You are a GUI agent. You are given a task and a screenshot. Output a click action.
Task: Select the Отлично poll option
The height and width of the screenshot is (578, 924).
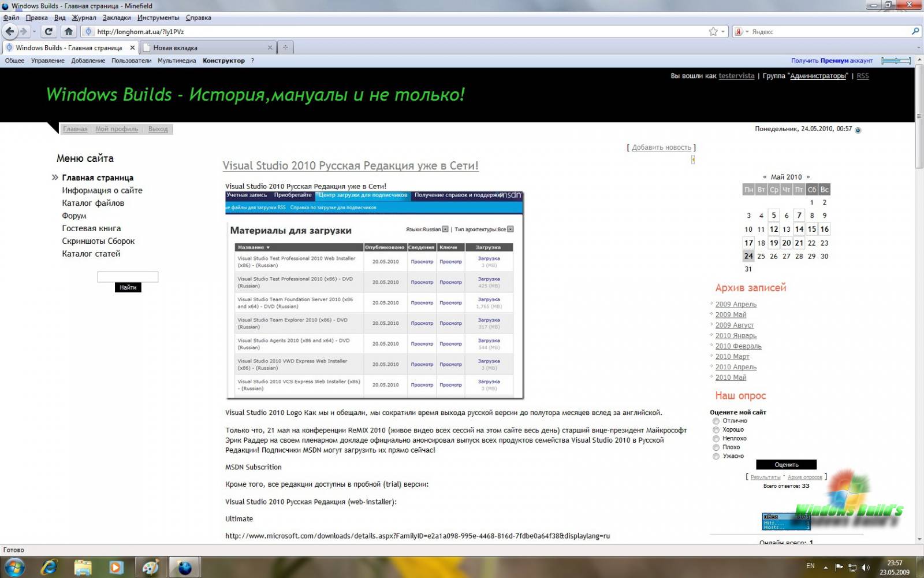716,421
